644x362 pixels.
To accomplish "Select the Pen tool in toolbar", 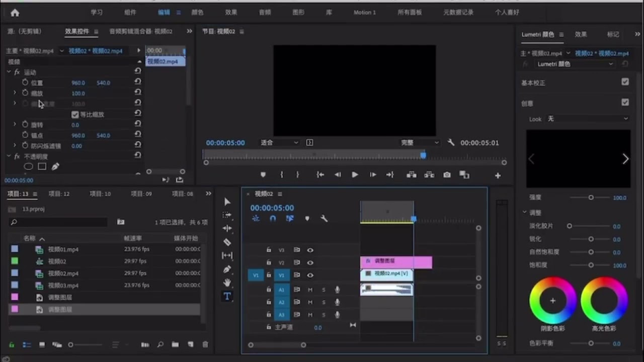I will pos(227,269).
